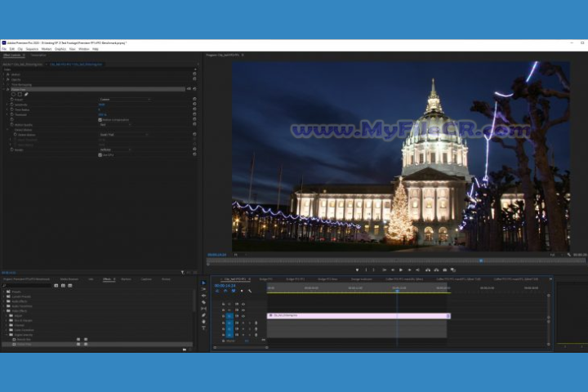The image size is (588, 392).
Task: Select the Ripple Edit tool
Action: [203, 296]
